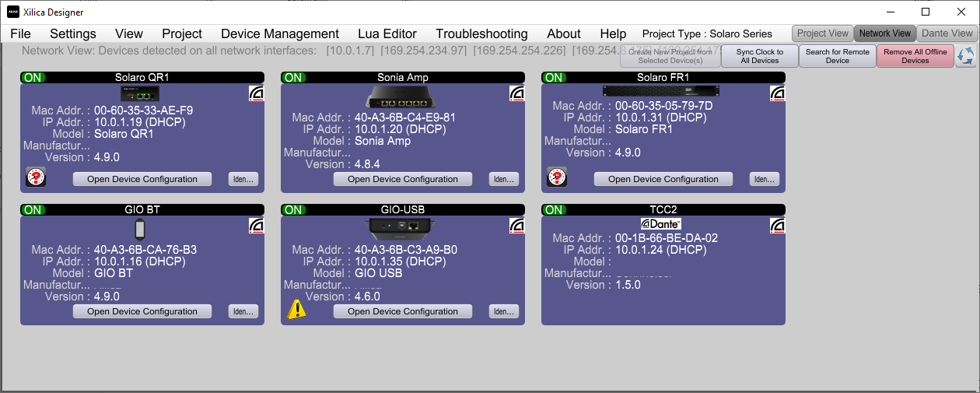Click Identify button on Sonia Amp card
This screenshot has width=980, height=393.
(504, 179)
